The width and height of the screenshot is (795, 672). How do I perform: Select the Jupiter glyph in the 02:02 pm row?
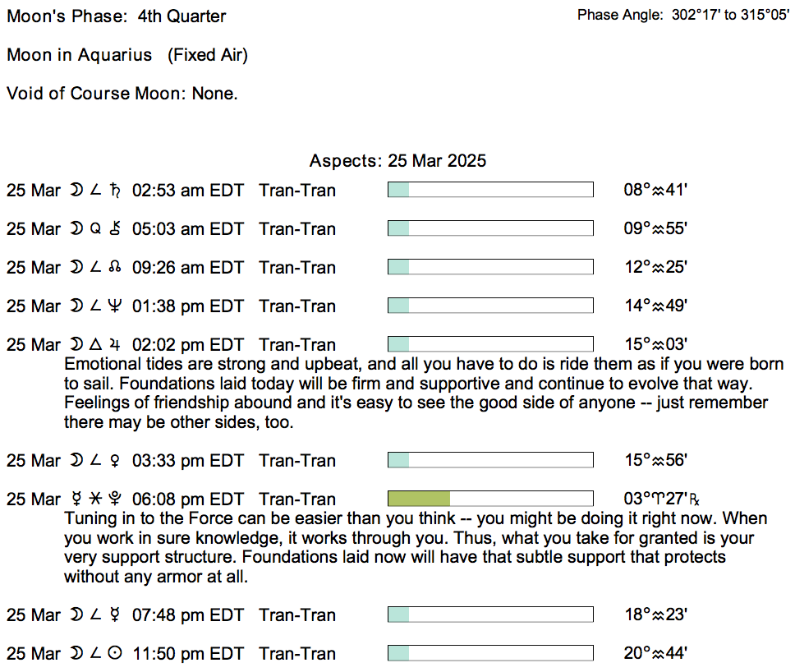tap(115, 345)
